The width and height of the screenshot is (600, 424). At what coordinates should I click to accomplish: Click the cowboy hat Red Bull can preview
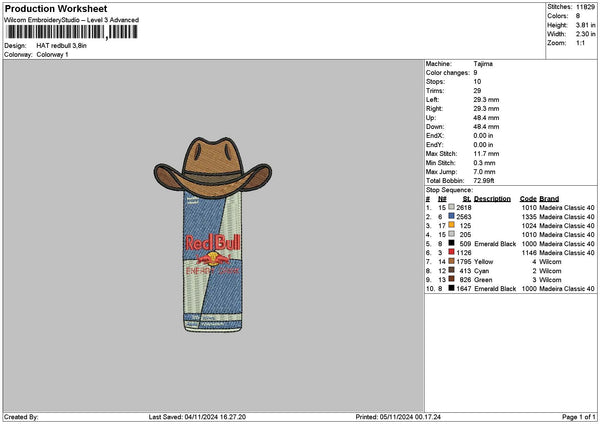click(213, 235)
